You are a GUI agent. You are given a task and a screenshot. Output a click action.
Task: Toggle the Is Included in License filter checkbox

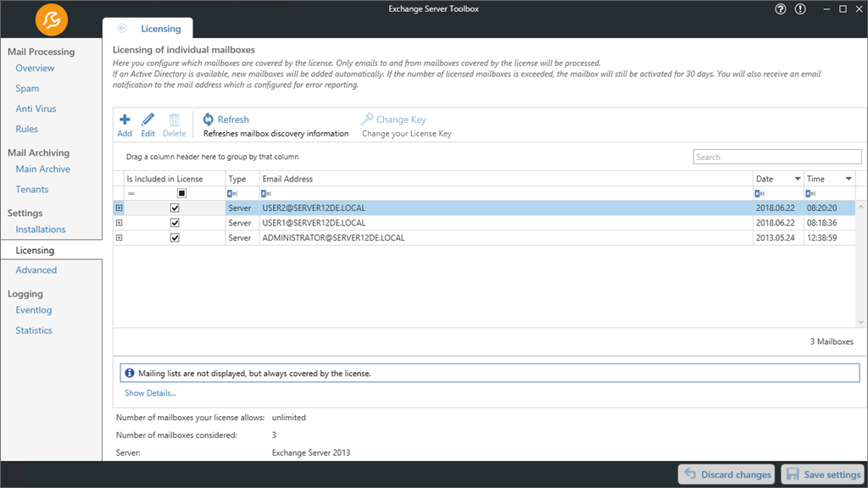click(x=181, y=193)
